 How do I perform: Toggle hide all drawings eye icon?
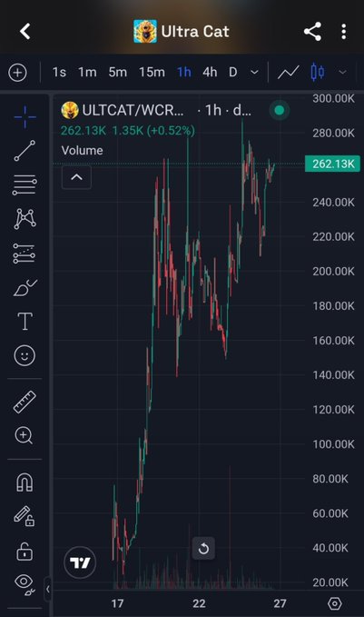25,583
